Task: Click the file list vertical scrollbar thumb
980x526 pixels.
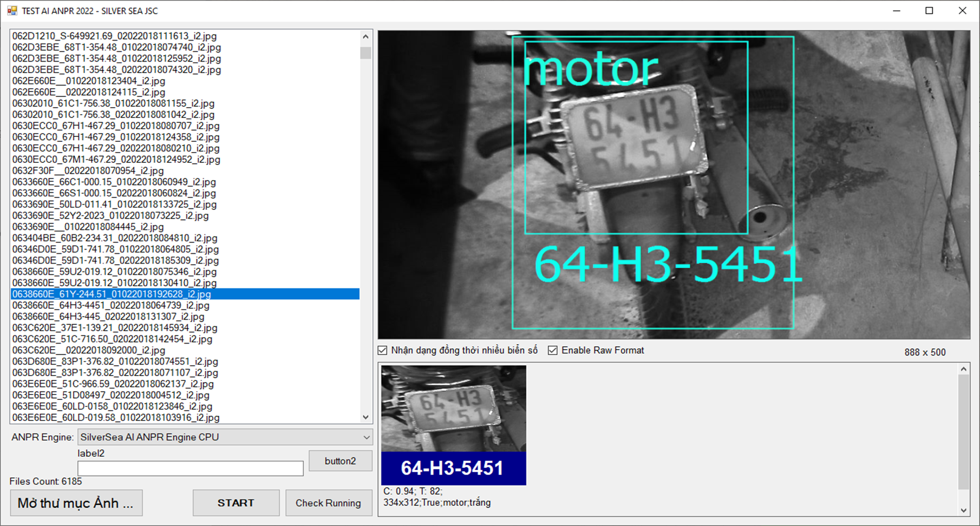Action: [x=365, y=53]
